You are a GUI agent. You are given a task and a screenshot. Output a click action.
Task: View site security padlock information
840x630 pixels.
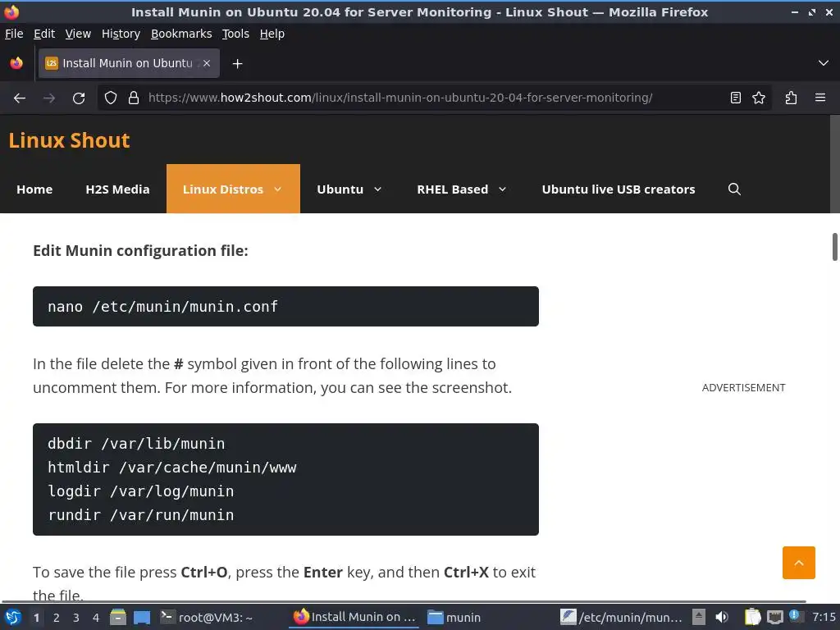[x=134, y=98]
